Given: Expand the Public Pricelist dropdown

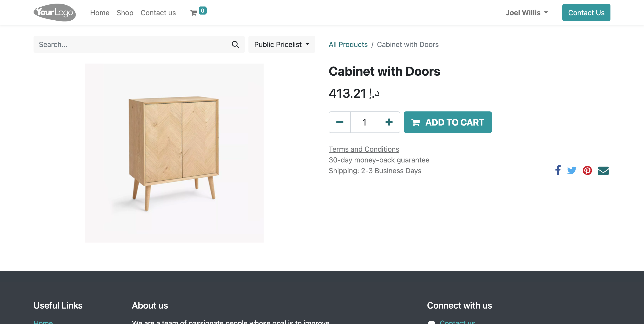Looking at the screenshot, I should pos(282,45).
